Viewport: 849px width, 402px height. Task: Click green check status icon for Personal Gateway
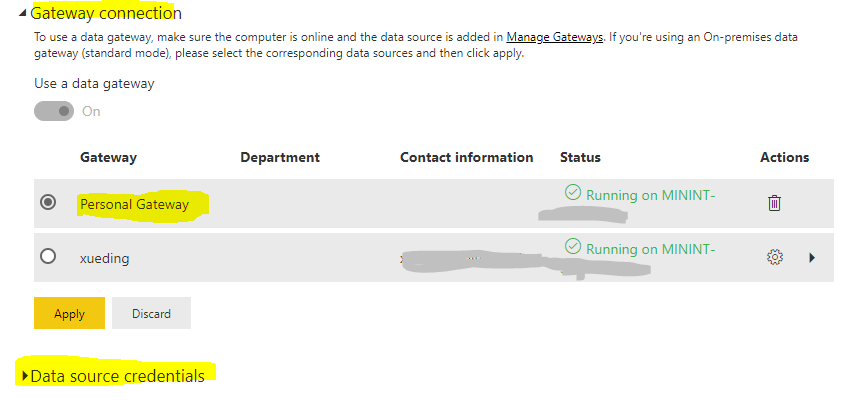pos(573,192)
